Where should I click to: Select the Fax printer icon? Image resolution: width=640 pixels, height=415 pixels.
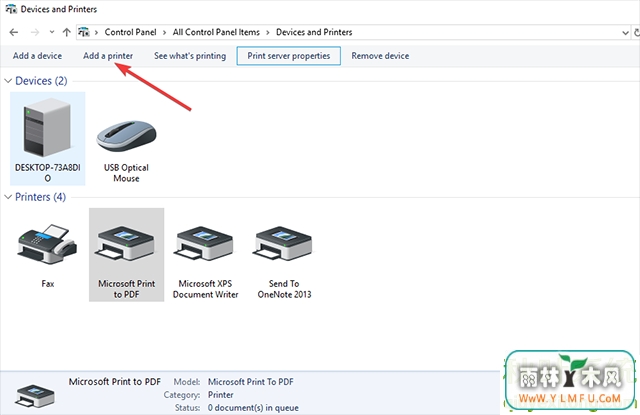point(47,244)
